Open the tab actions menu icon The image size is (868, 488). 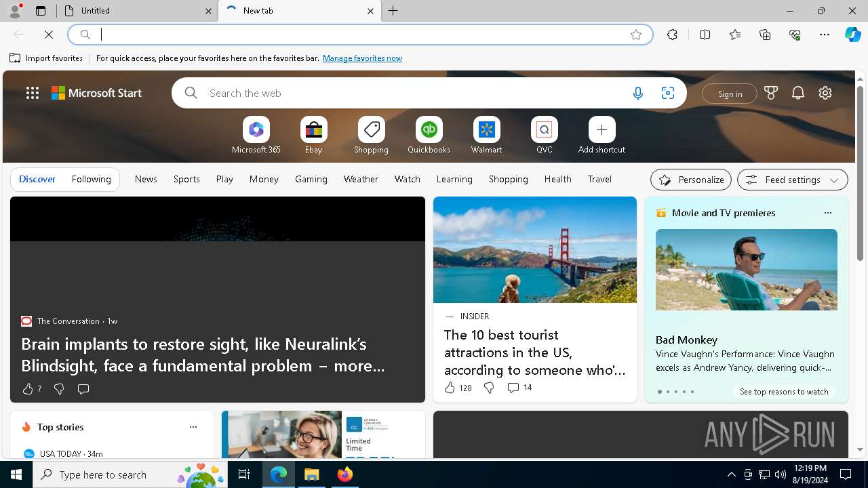pyautogui.click(x=41, y=11)
